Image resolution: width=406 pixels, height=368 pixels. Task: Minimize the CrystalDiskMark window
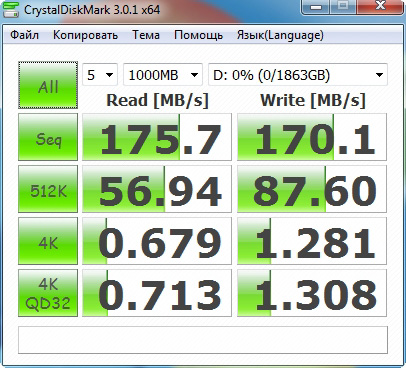[315, 6]
